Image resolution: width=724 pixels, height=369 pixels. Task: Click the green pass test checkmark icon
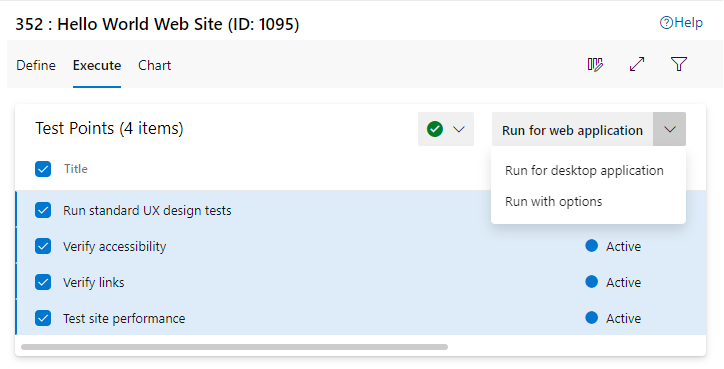pos(435,129)
